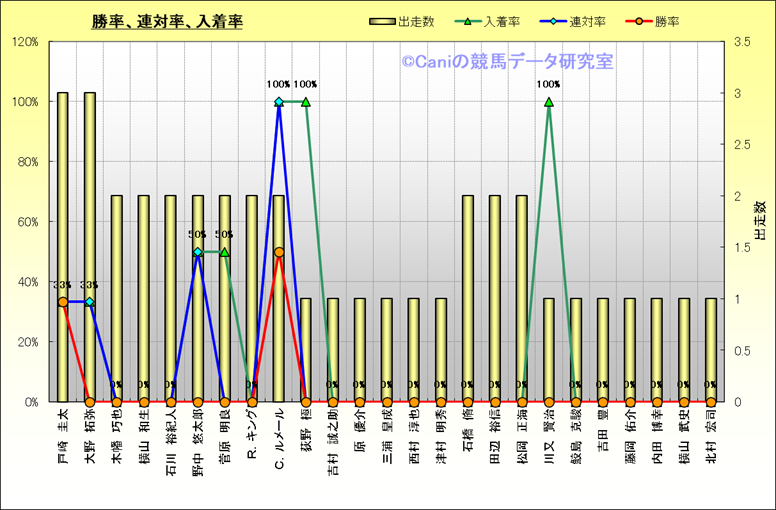Viewport: 776px width, 510px height.
Task: Click the 出走数 bar for 北村 宏司
Action: 711,349
